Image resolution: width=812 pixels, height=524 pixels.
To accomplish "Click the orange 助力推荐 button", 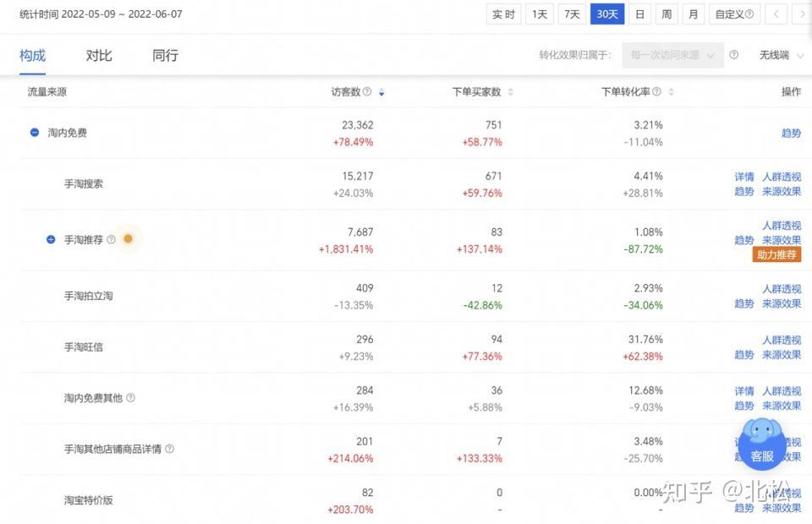I will [x=776, y=254].
